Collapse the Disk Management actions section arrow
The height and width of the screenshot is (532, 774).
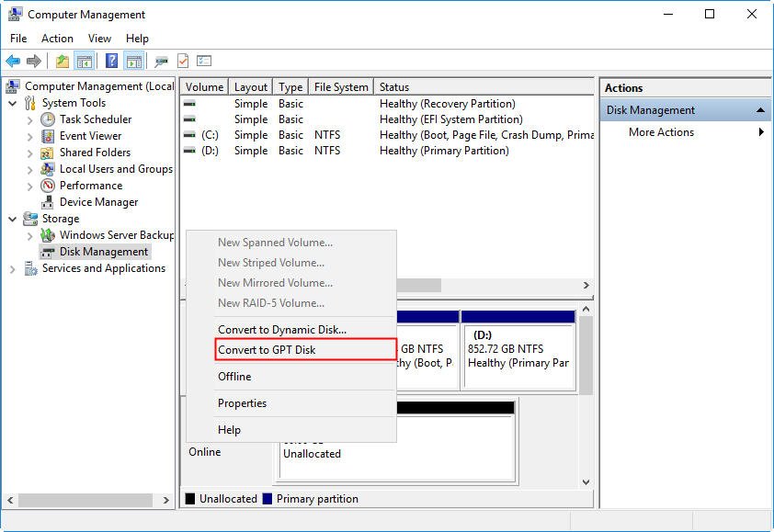(761, 110)
